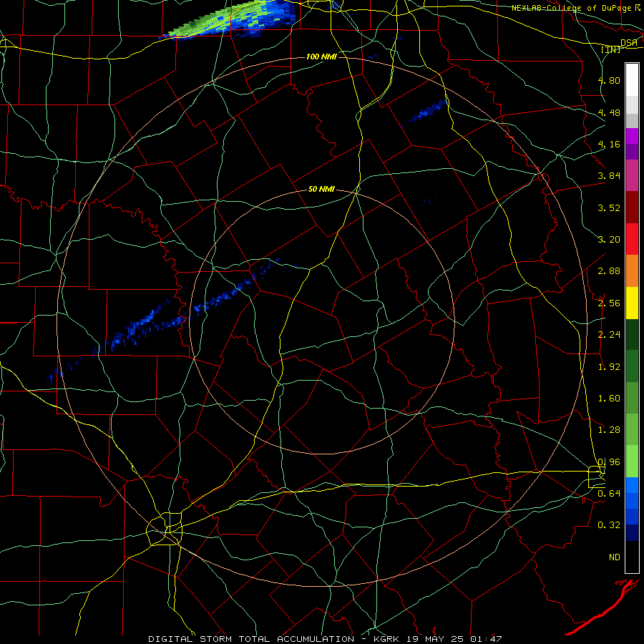Viewport: 644px width, 644px height.
Task: Select the 0.32 legend value
Action: [609, 525]
